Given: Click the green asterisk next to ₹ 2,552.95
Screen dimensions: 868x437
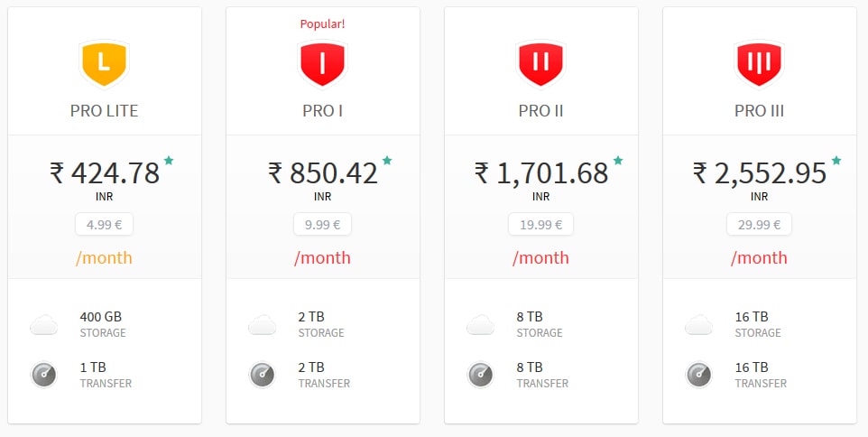Looking at the screenshot, I should click(836, 161).
